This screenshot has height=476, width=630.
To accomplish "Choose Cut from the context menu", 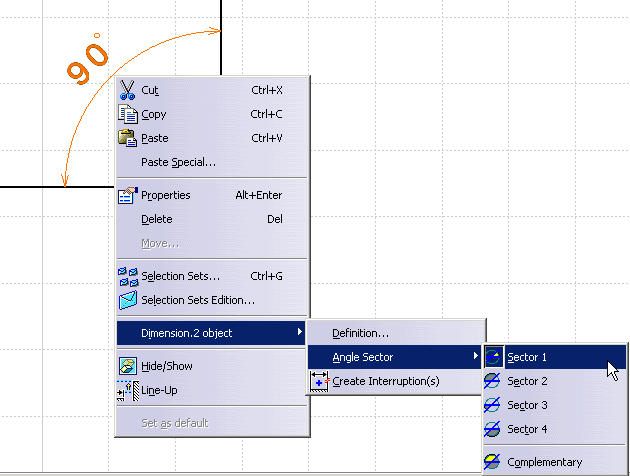I will click(212, 90).
